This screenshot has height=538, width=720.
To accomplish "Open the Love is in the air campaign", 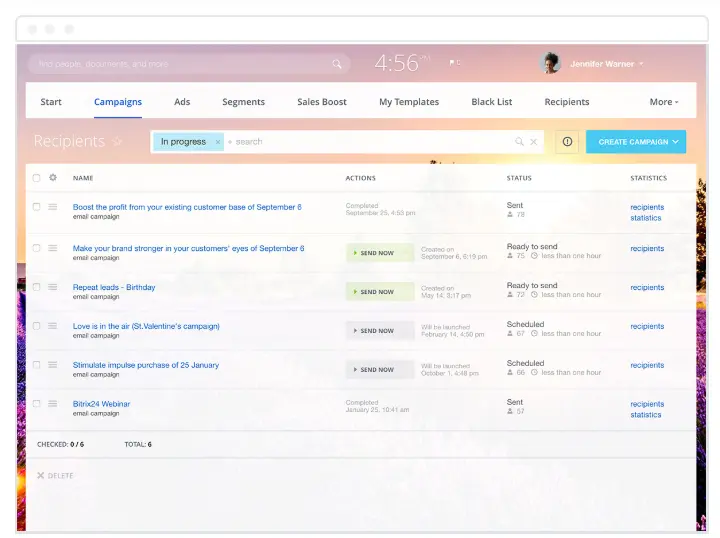I will coord(146,326).
